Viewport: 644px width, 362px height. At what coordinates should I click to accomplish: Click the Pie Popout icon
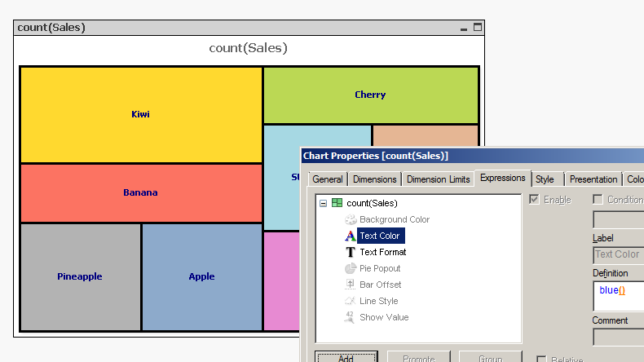(351, 268)
